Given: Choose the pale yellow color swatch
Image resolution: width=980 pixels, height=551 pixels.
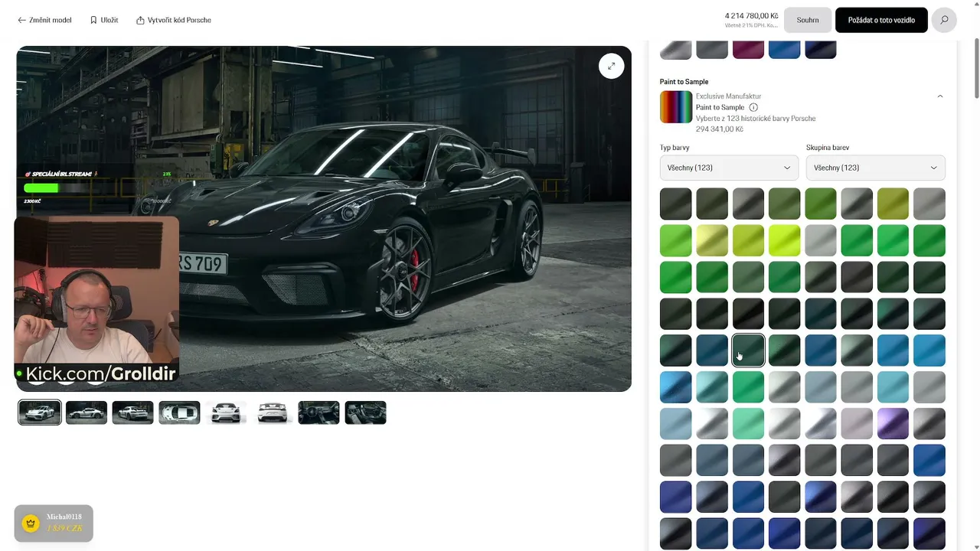Looking at the screenshot, I should [x=712, y=240].
